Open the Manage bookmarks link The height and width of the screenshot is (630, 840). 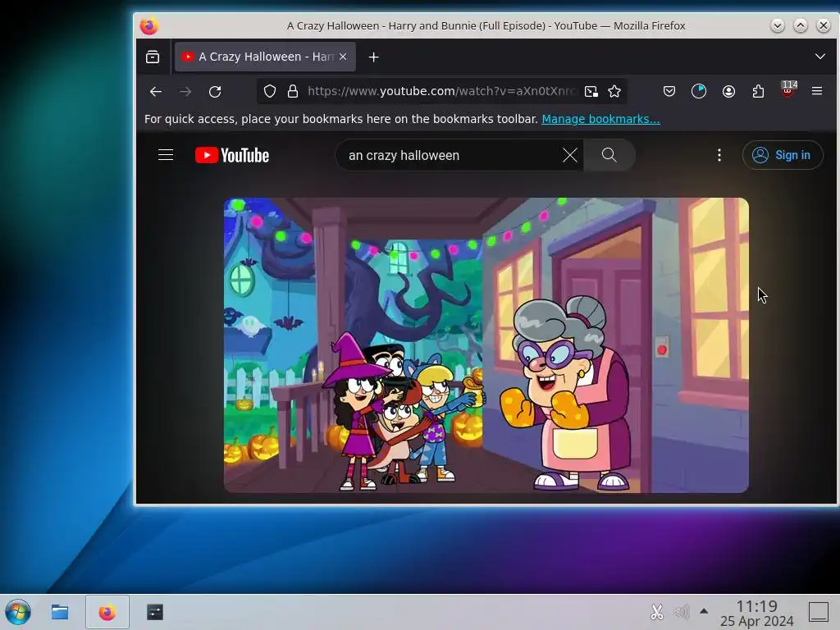pyautogui.click(x=600, y=119)
